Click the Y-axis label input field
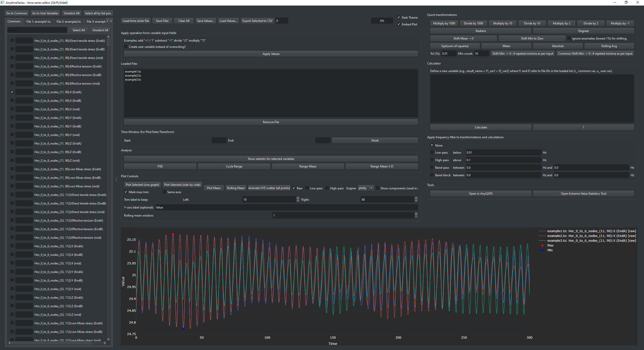The height and width of the screenshot is (350, 644). [x=287, y=207]
